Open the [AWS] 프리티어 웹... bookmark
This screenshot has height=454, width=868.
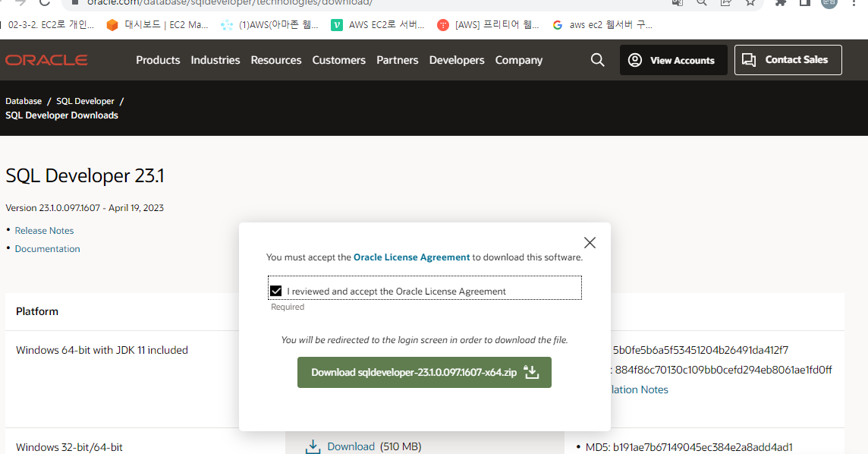click(489, 24)
